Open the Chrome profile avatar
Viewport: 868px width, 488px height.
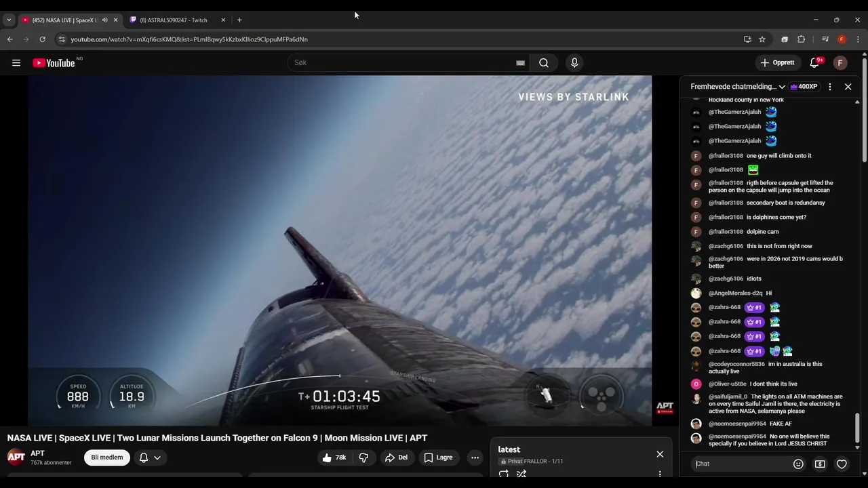[842, 39]
